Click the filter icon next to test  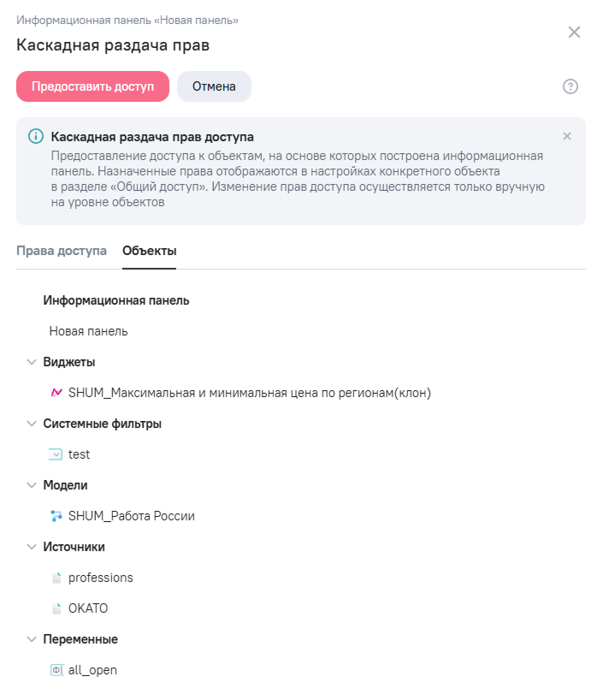coord(56,454)
